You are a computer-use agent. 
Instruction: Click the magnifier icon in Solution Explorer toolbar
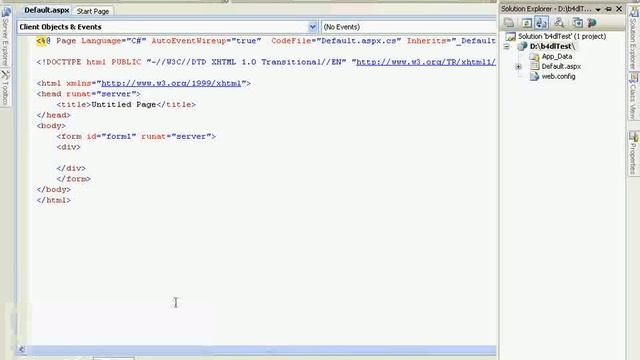click(559, 23)
